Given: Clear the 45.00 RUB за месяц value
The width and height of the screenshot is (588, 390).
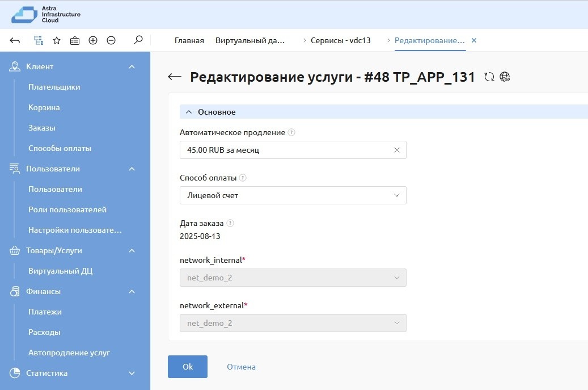Looking at the screenshot, I should (397, 150).
